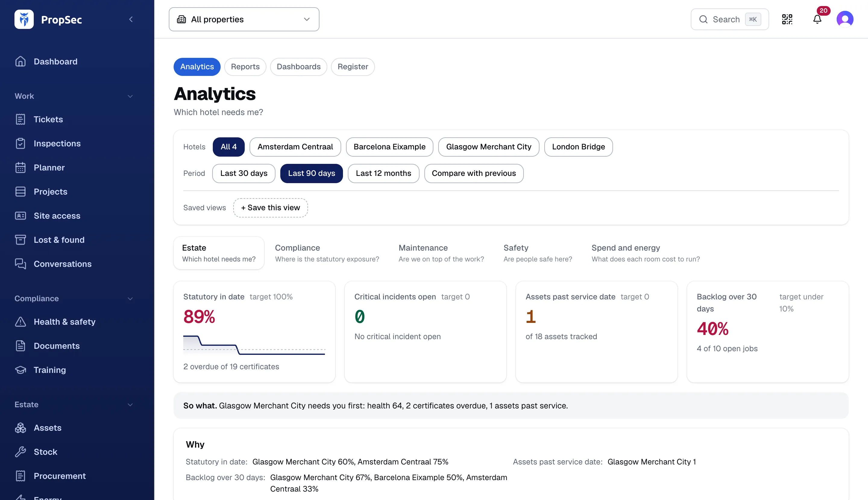The height and width of the screenshot is (500, 868).
Task: Click the '4 of 10 open jobs' text
Action: 727,348
